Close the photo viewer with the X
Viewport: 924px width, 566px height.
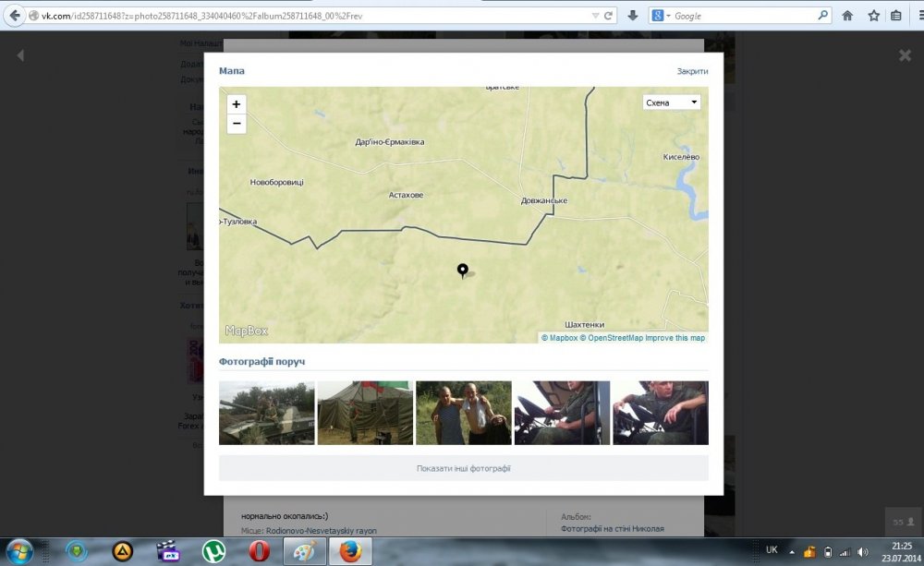[x=906, y=55]
